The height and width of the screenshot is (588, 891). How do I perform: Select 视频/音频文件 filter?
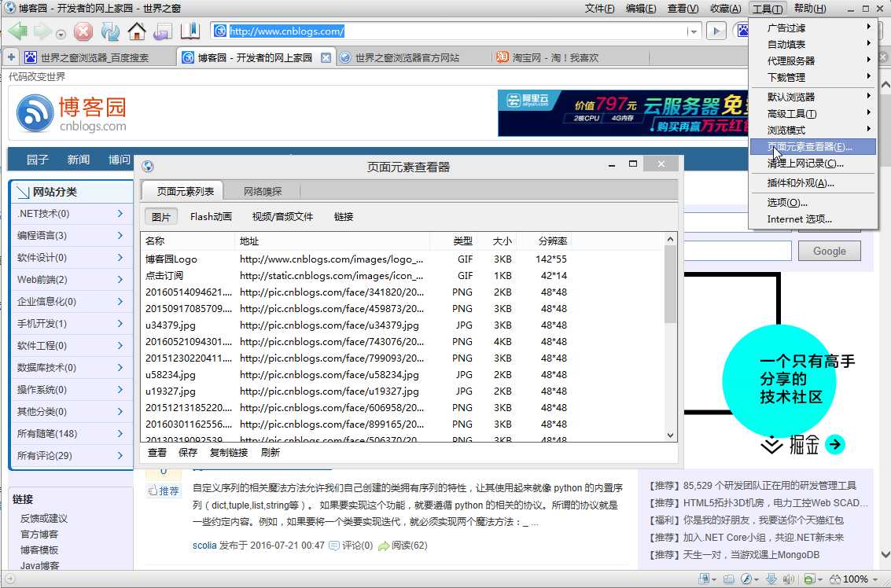point(282,216)
